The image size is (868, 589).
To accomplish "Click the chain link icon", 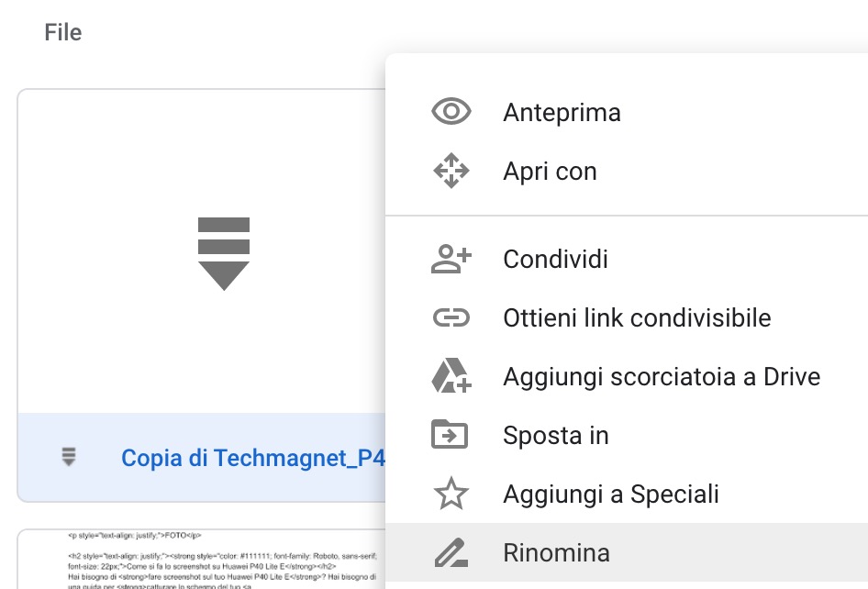I will point(451,318).
